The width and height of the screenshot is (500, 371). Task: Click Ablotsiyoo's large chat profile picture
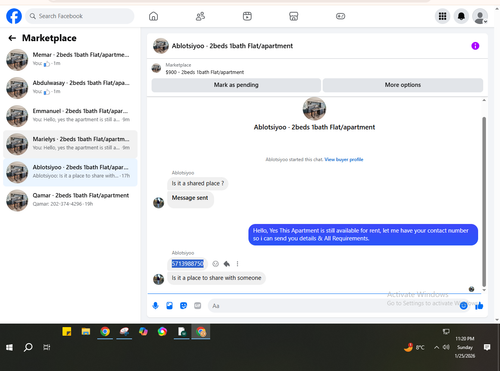tap(314, 109)
